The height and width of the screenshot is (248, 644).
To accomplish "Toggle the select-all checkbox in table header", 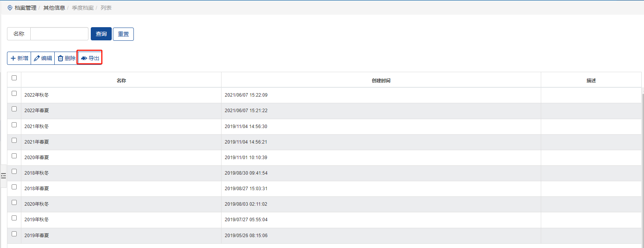I will pos(14,78).
